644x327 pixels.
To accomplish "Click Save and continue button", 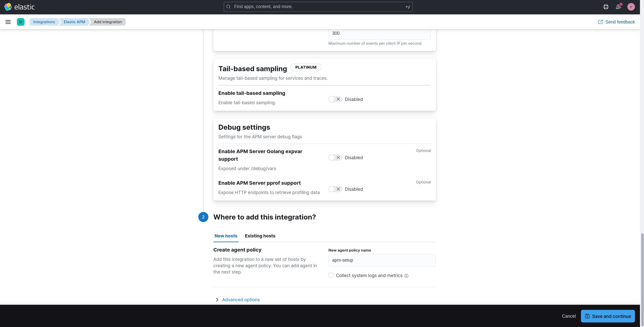I will tap(608, 316).
